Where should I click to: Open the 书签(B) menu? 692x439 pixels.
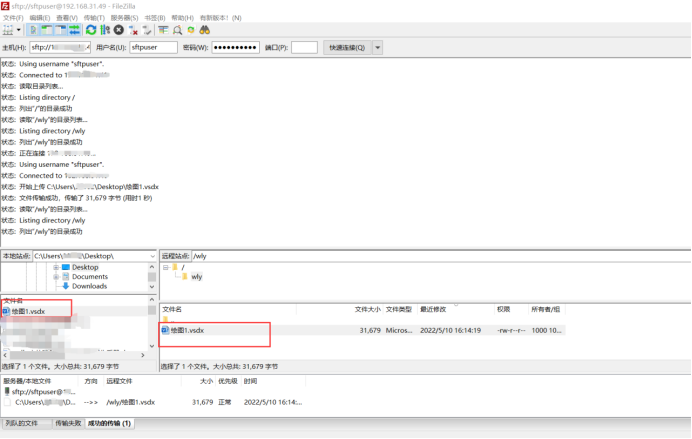tap(154, 18)
